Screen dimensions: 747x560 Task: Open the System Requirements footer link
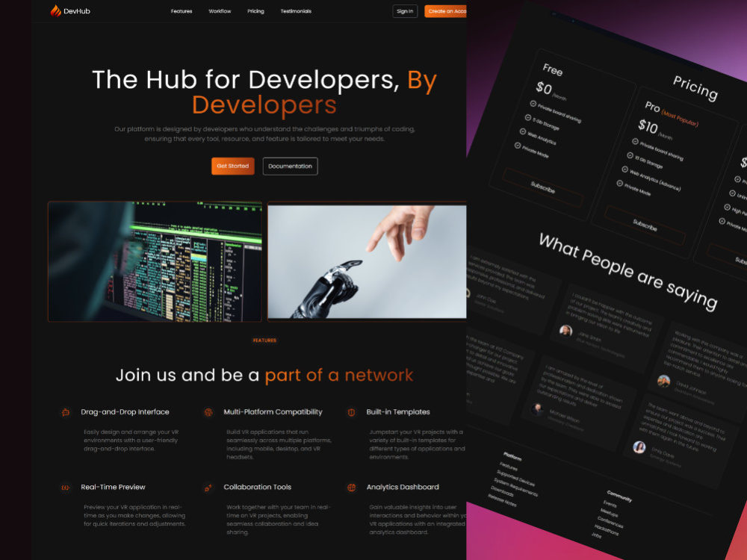click(x=516, y=487)
